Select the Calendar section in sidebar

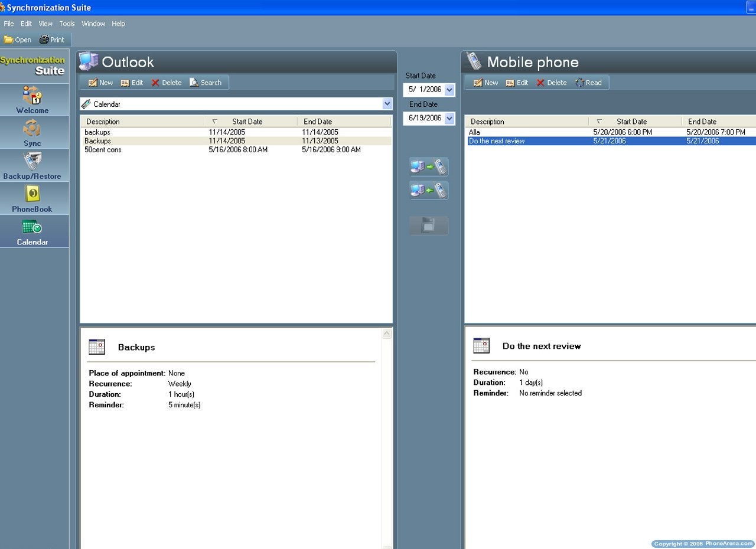pyautogui.click(x=32, y=232)
